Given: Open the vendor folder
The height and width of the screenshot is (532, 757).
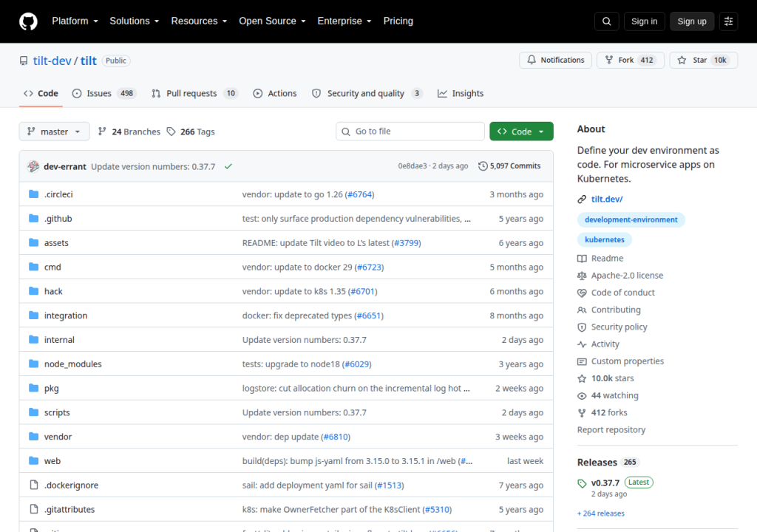Looking at the screenshot, I should click(58, 437).
